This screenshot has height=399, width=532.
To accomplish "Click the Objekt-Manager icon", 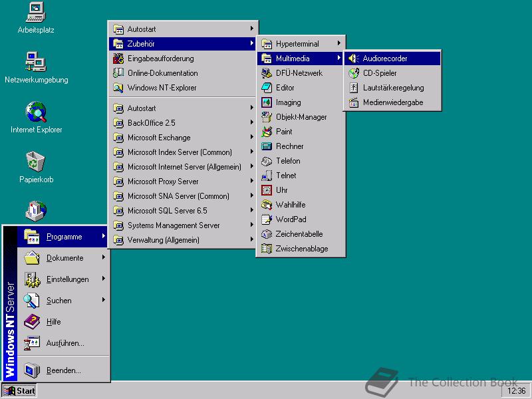I will (x=267, y=117).
